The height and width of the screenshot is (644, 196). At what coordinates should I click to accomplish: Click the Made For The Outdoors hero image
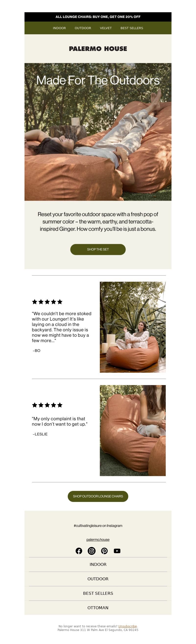click(x=98, y=132)
